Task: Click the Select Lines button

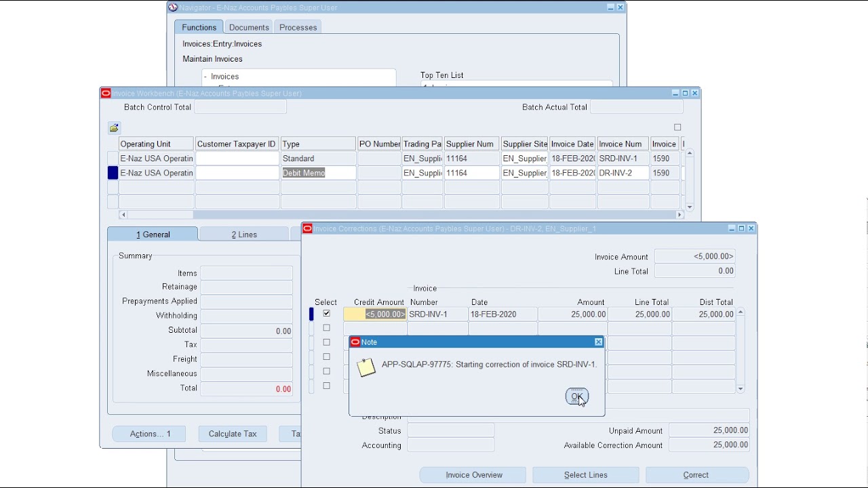Action: coord(586,475)
